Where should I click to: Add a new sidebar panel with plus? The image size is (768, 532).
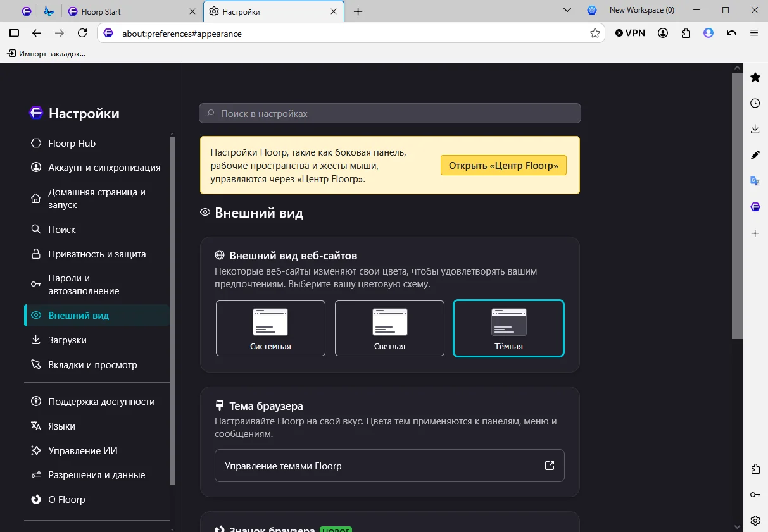pyautogui.click(x=755, y=233)
